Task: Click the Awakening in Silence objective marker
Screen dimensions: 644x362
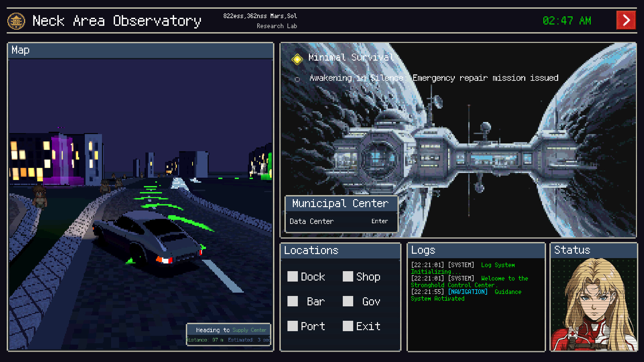Action: (x=297, y=79)
